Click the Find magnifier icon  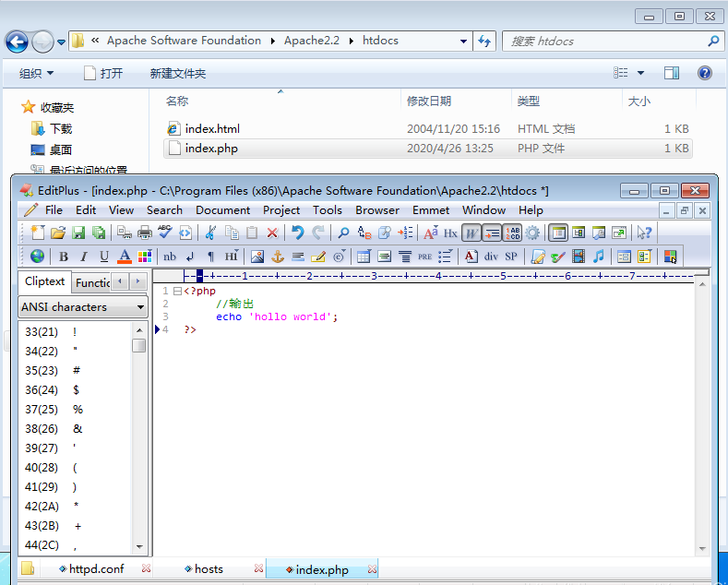[343, 233]
